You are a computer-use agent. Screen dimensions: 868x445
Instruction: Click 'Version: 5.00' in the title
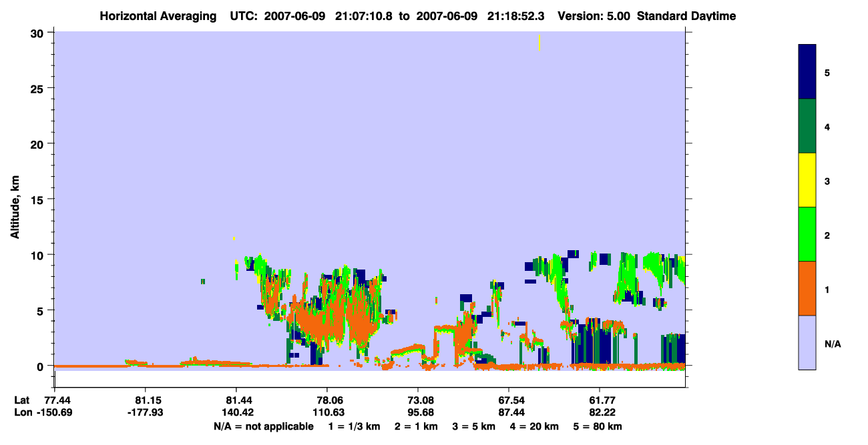click(x=594, y=16)
